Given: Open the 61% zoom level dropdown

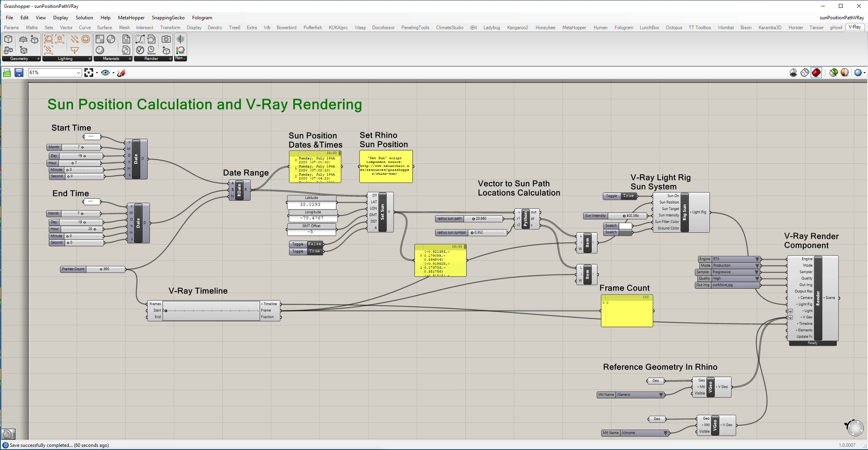Looking at the screenshot, I should click(78, 73).
